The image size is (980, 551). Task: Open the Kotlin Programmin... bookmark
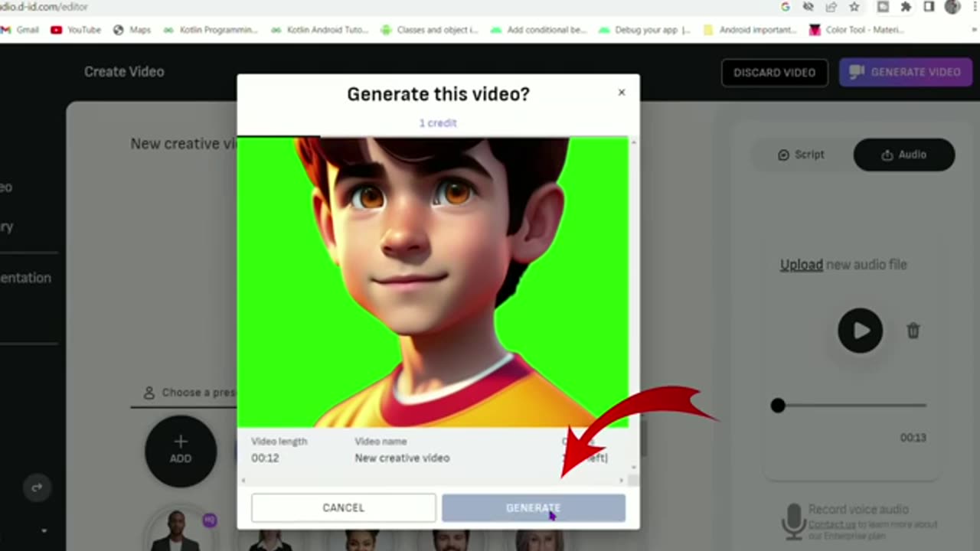211,30
